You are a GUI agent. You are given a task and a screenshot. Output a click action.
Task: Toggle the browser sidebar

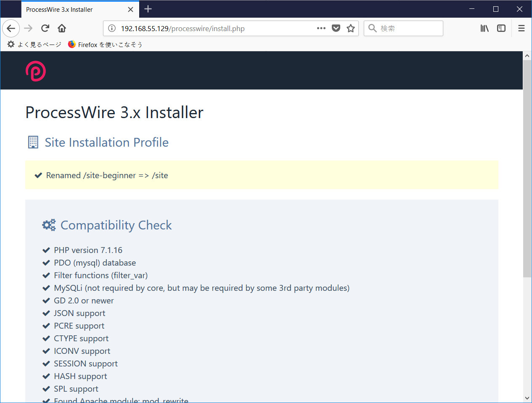pos(501,28)
